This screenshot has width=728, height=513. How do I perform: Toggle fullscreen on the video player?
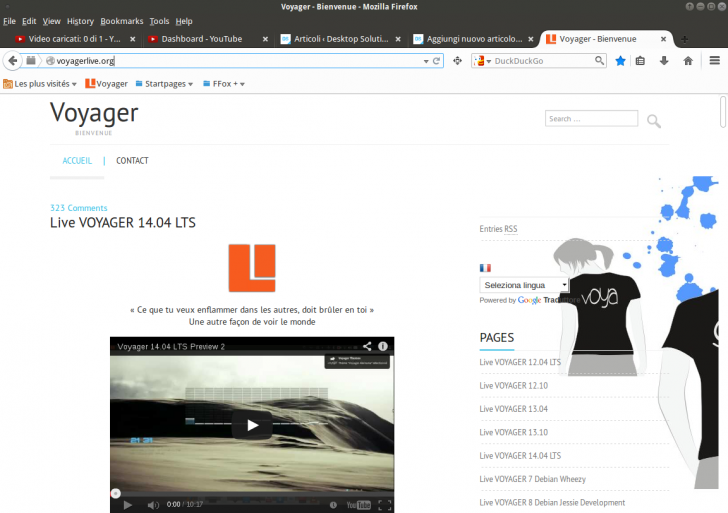tap(384, 505)
